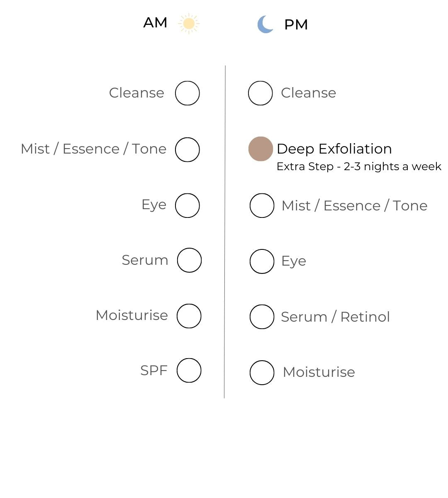Image resolution: width=448 pixels, height=498 pixels.
Task: Select the brown Deep Exfoliation circle
Action: (261, 149)
